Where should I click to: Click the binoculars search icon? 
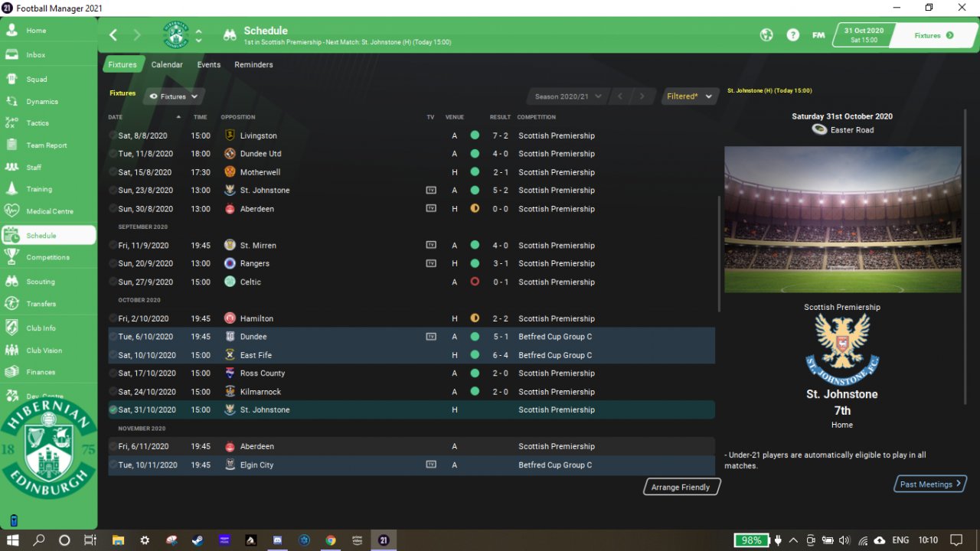click(229, 35)
